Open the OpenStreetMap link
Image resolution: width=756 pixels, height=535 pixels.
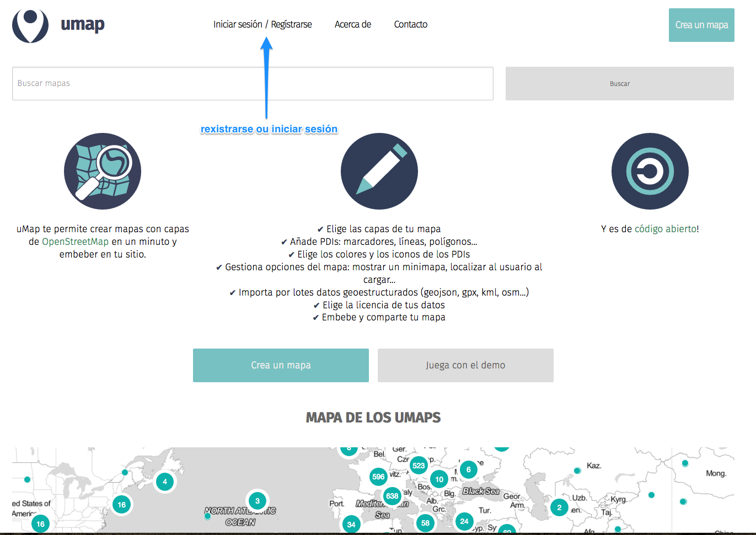click(x=76, y=242)
